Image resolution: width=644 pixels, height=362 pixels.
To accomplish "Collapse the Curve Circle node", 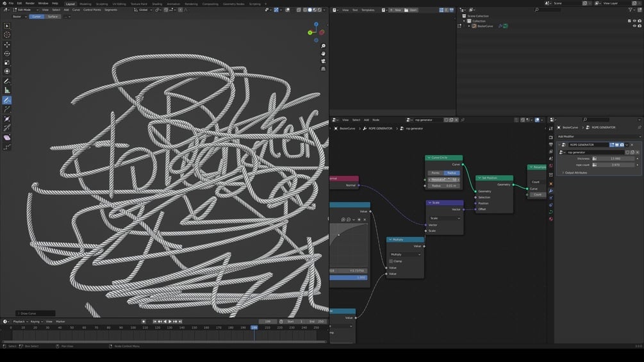I will 429,158.
